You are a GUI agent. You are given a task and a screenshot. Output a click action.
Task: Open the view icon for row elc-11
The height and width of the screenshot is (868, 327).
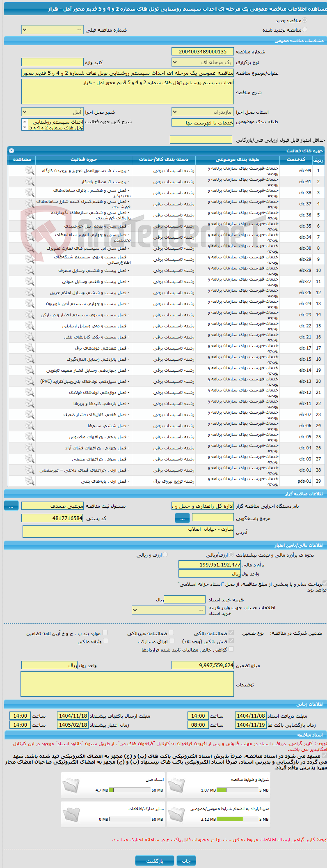pyautogui.click(x=30, y=403)
